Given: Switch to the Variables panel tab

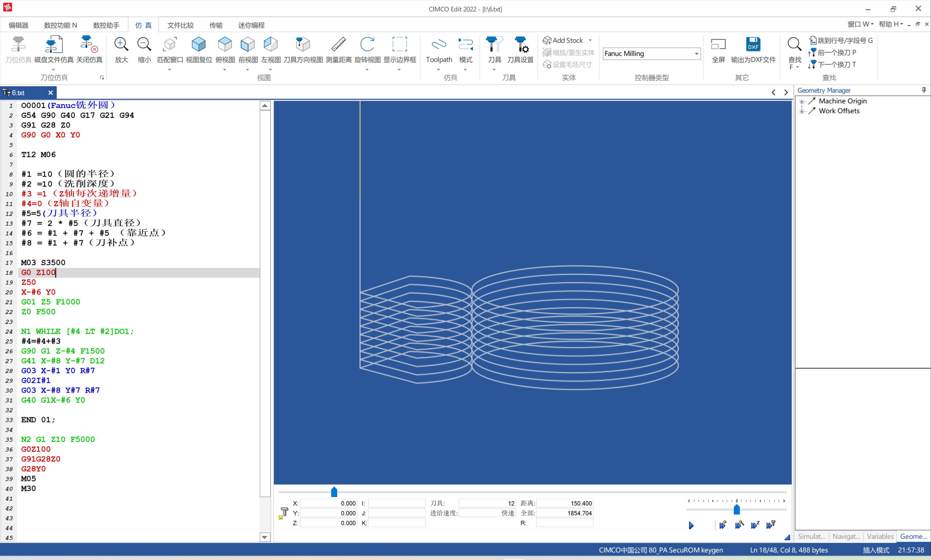Looking at the screenshot, I should tap(880, 536).
